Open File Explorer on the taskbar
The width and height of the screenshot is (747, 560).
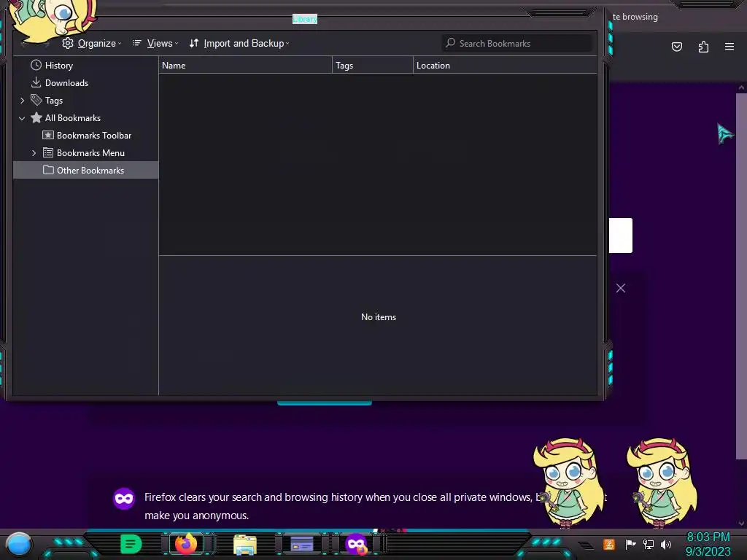(245, 545)
